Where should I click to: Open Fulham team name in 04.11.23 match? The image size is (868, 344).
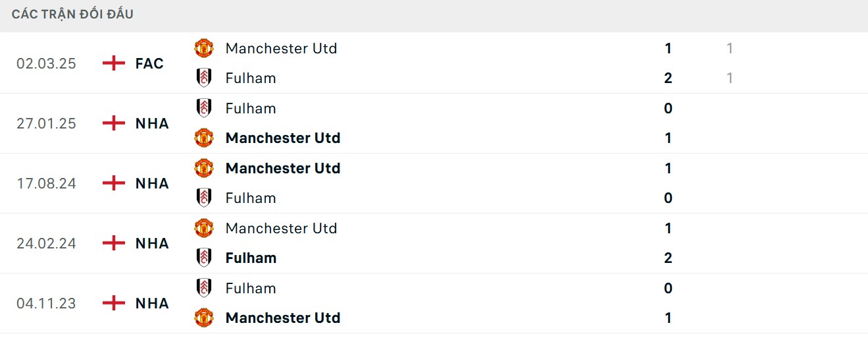(x=251, y=288)
